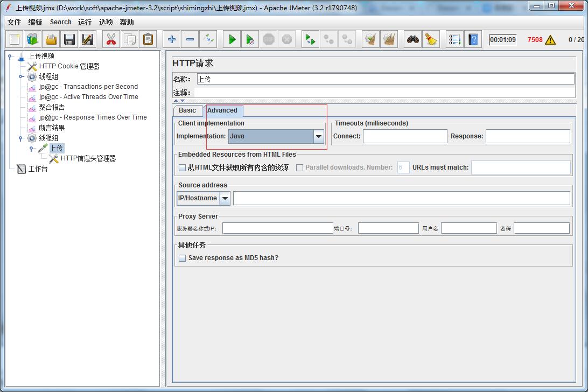
Task: Start the test with green play icon
Action: (x=232, y=39)
